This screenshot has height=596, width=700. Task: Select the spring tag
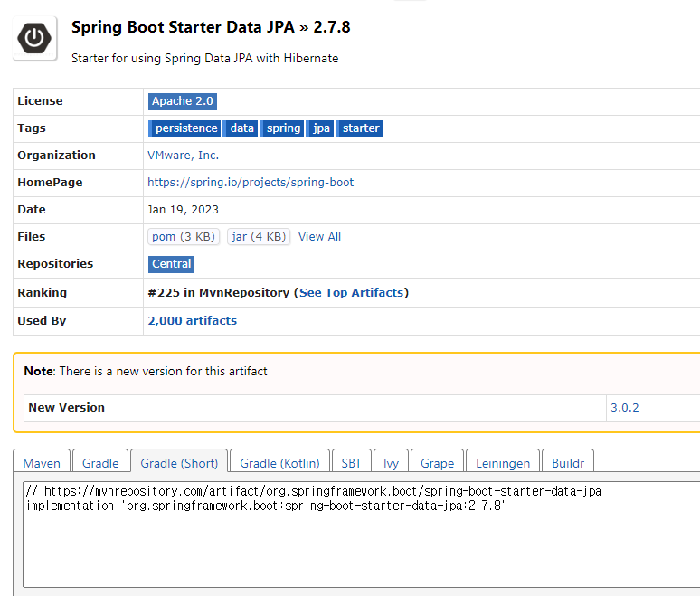[x=282, y=128]
